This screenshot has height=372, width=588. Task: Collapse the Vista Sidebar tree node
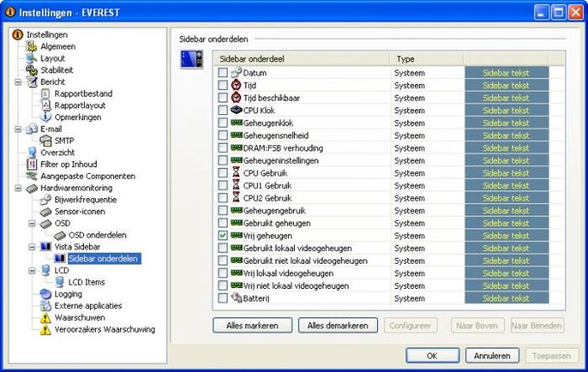pos(32,247)
